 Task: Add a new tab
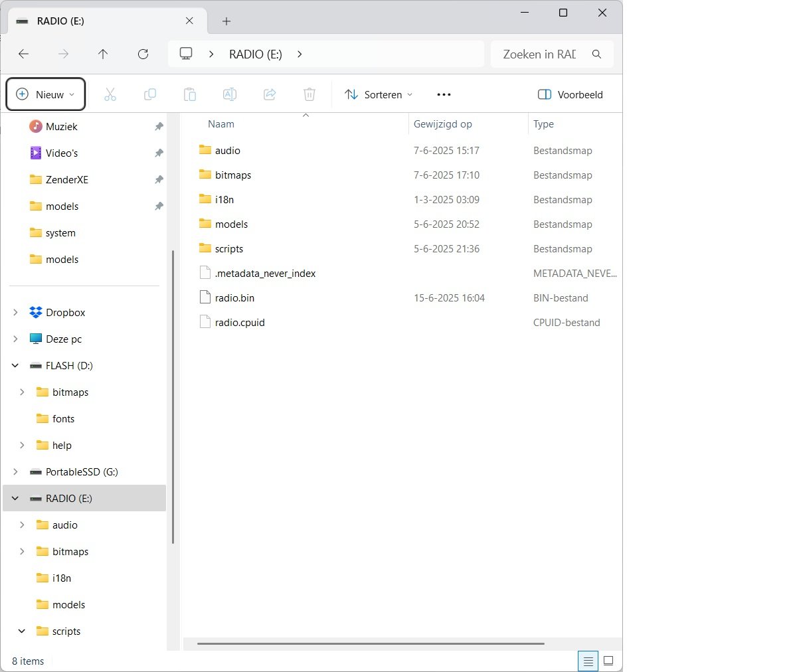pyautogui.click(x=226, y=21)
